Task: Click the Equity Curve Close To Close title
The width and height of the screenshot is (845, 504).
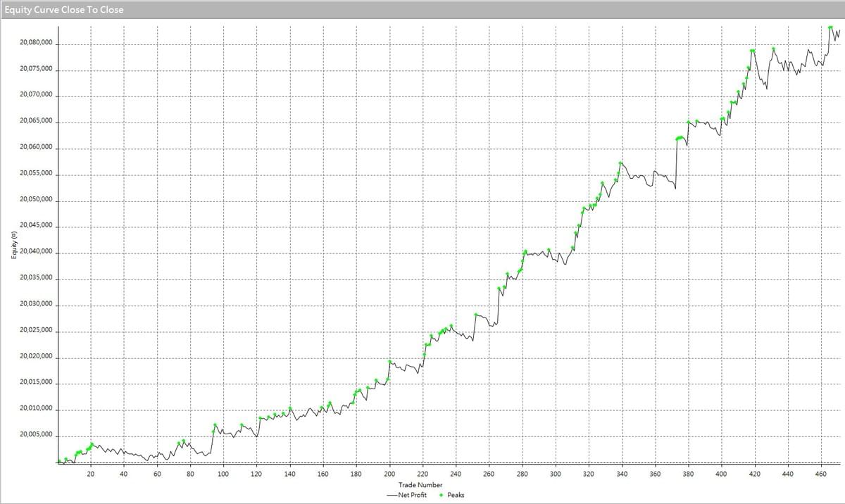Action: coord(64,10)
